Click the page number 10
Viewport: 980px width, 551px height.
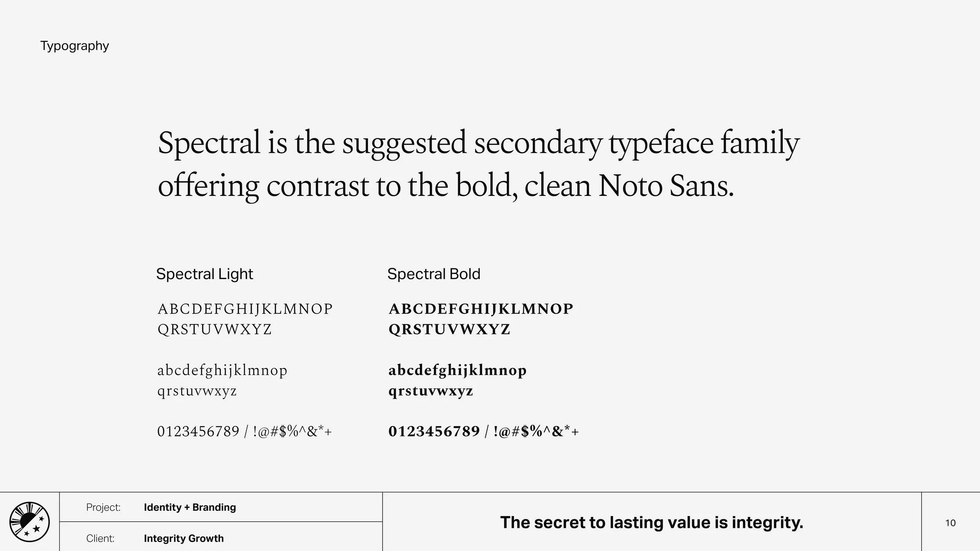coord(950,523)
